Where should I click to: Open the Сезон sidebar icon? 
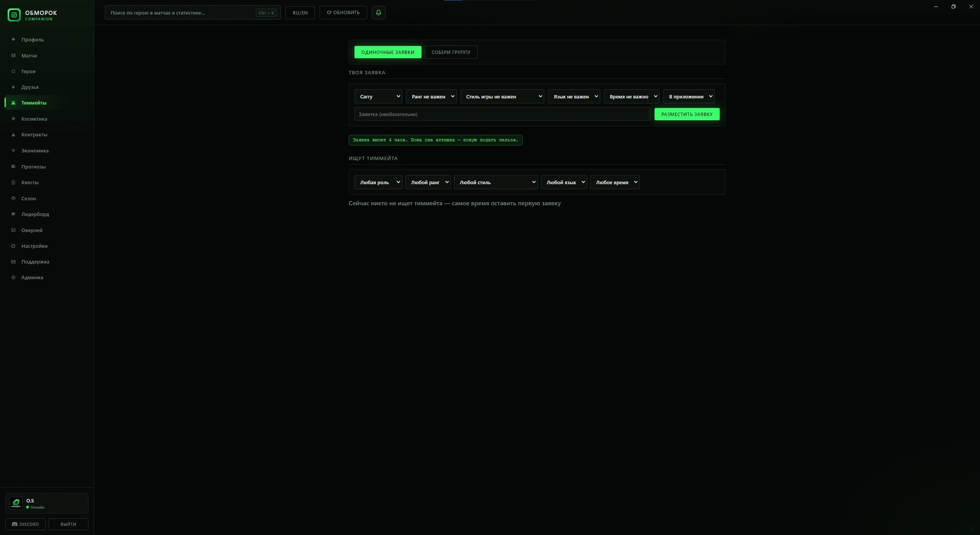coord(13,198)
